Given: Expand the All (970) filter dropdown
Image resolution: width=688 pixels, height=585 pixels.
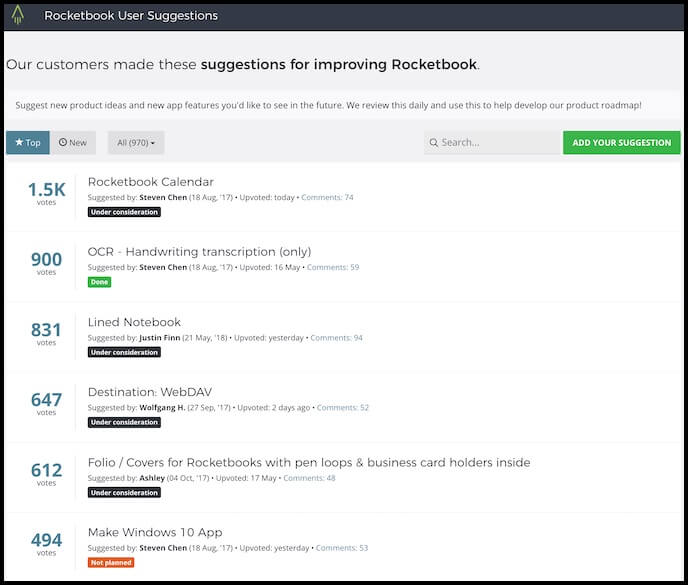Looking at the screenshot, I should (x=136, y=143).
